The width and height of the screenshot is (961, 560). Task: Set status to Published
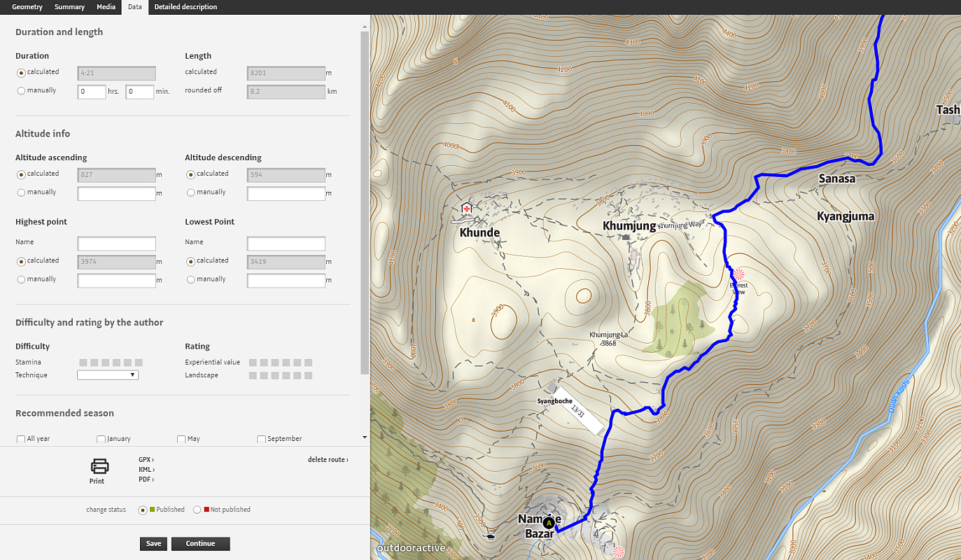coord(143,510)
